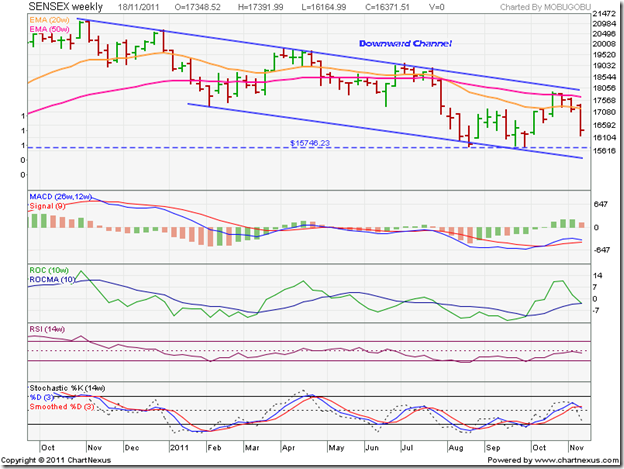624x469 pixels.
Task: Click the ROCMA (10) legend label
Action: 52,280
